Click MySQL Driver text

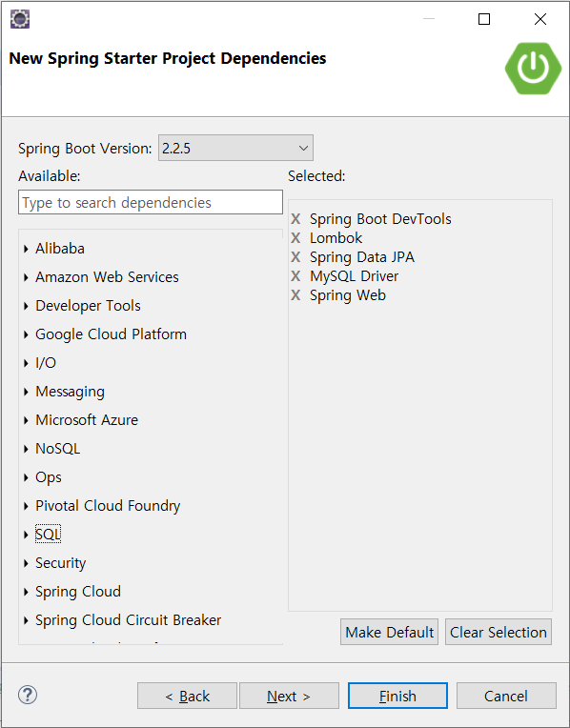coord(354,275)
